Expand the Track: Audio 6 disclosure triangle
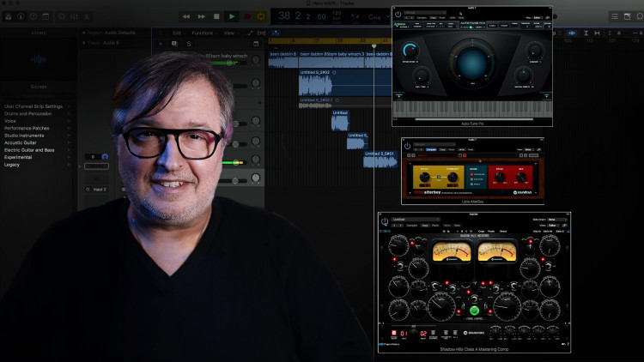 click(x=84, y=43)
